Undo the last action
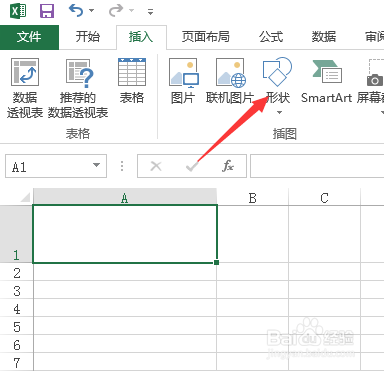Viewport: 384px width, 371px height. pyautogui.click(x=76, y=10)
